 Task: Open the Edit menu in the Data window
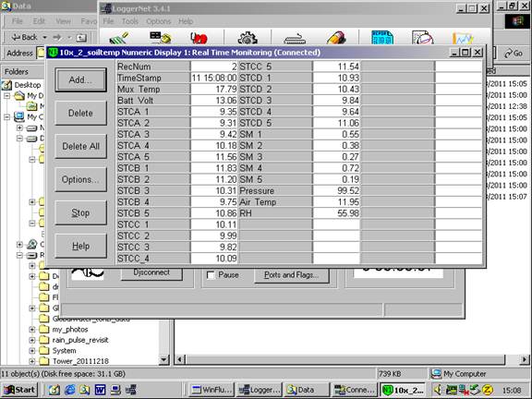[x=39, y=21]
